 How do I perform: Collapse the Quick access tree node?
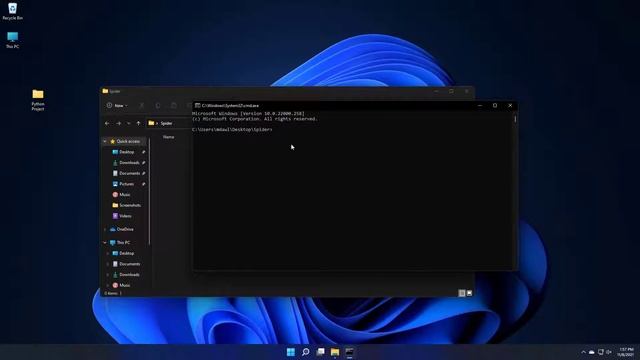click(x=105, y=141)
